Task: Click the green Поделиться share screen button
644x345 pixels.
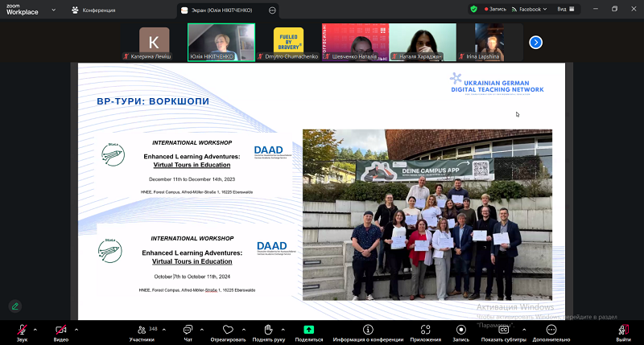Action: pos(308,331)
